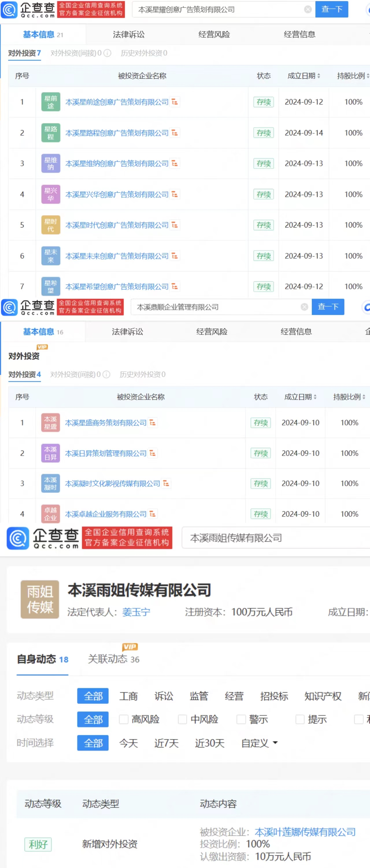Click the equity chart icon beside 本溪星希望创意广告策划有限公司
The width and height of the screenshot is (370, 868).
(175, 287)
